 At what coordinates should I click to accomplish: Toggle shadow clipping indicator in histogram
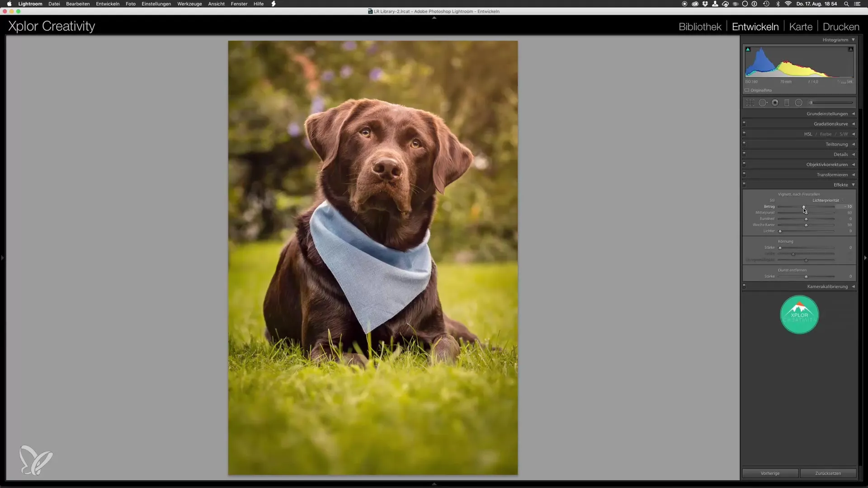click(x=748, y=49)
